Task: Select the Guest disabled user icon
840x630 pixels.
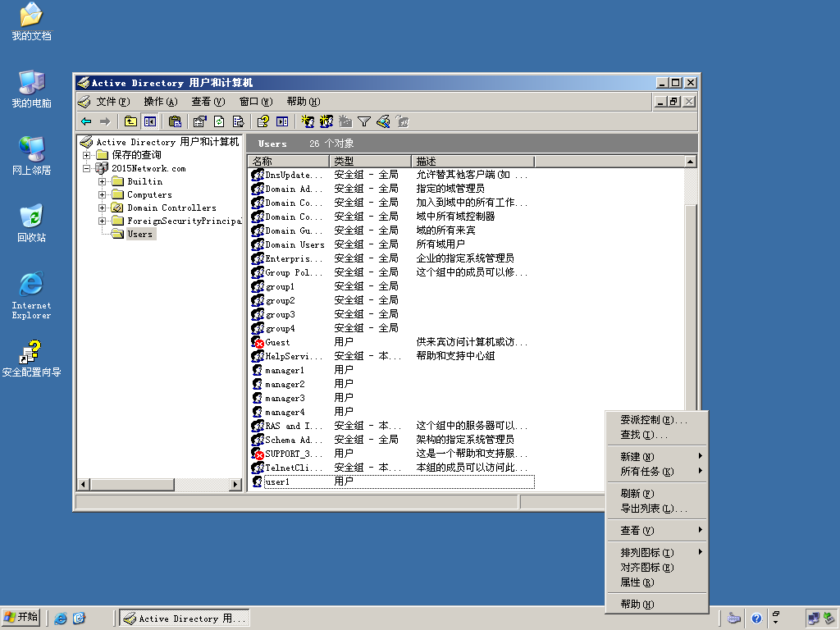Action: [x=258, y=342]
